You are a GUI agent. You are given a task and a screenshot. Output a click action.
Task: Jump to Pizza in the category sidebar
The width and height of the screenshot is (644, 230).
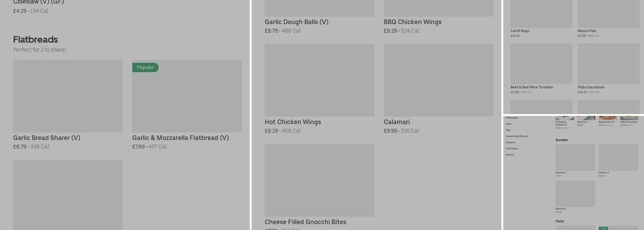point(509,124)
